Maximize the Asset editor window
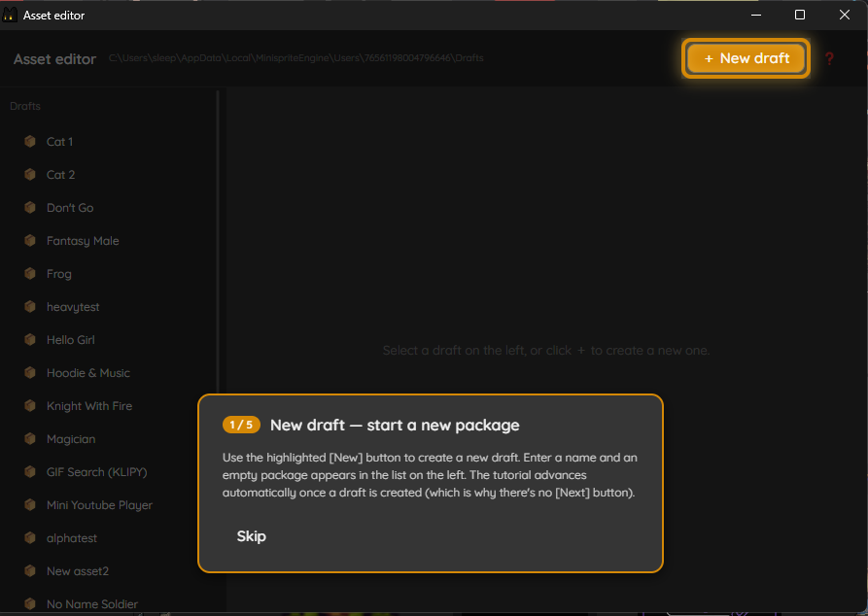 tap(799, 15)
